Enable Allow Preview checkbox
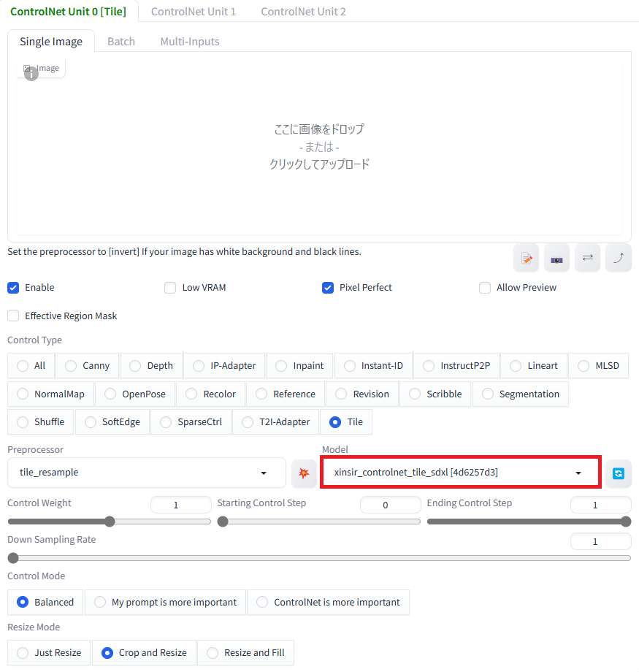 (485, 288)
